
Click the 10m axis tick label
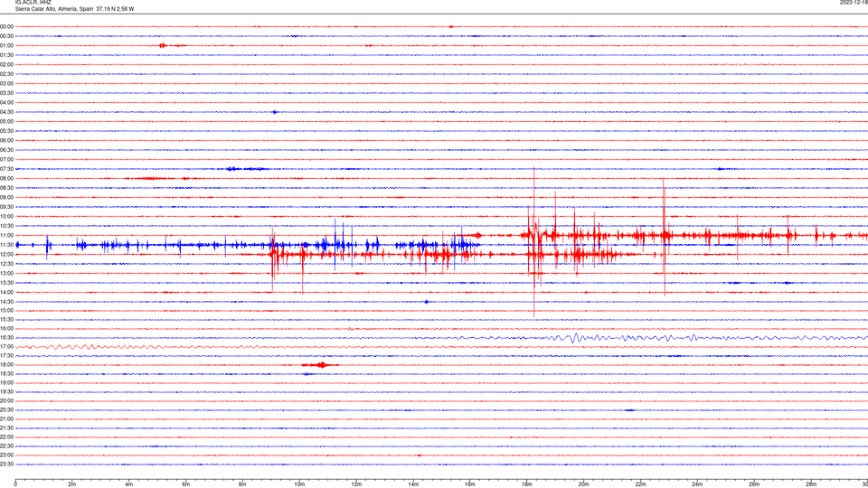(x=299, y=484)
